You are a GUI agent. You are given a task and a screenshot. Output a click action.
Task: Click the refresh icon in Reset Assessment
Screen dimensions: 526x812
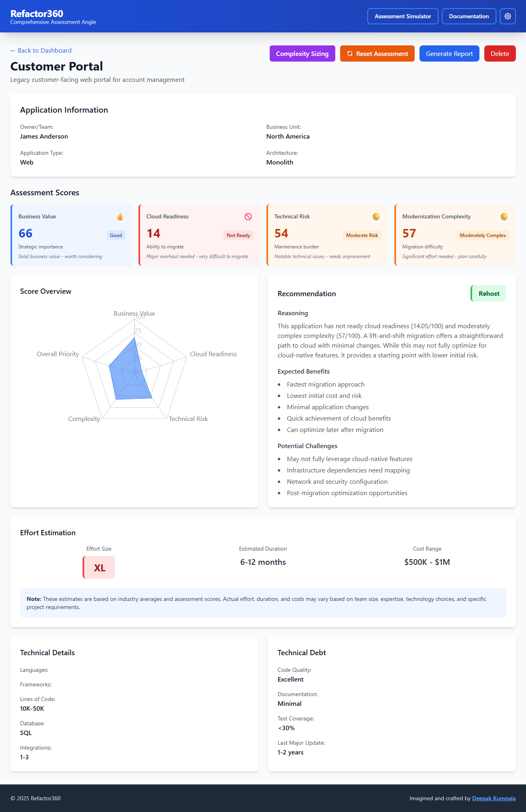coord(350,53)
